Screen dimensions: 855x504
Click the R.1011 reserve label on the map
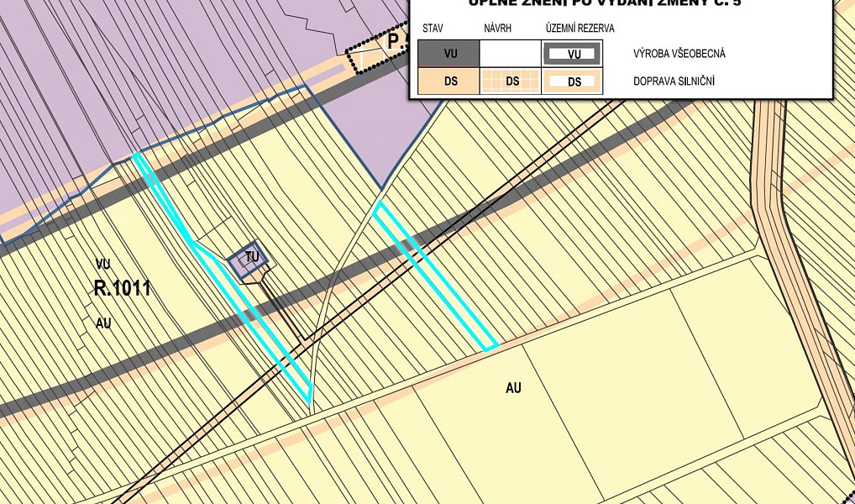pyautogui.click(x=122, y=288)
